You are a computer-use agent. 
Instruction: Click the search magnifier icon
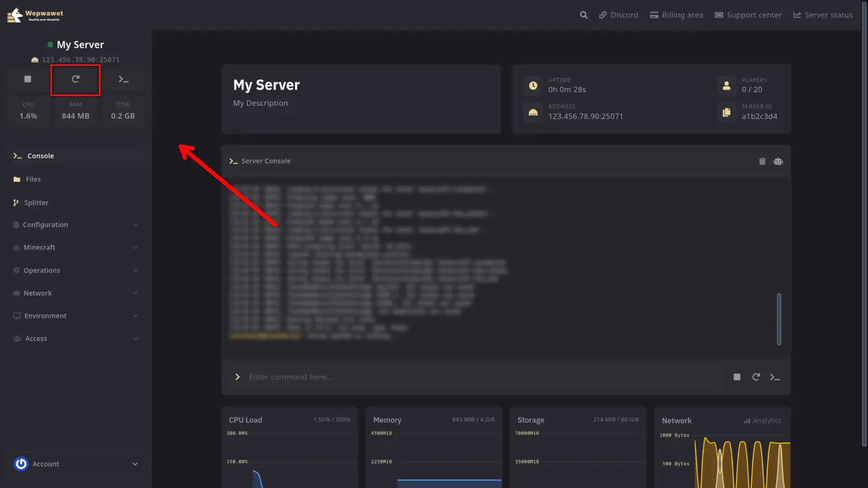pos(584,15)
